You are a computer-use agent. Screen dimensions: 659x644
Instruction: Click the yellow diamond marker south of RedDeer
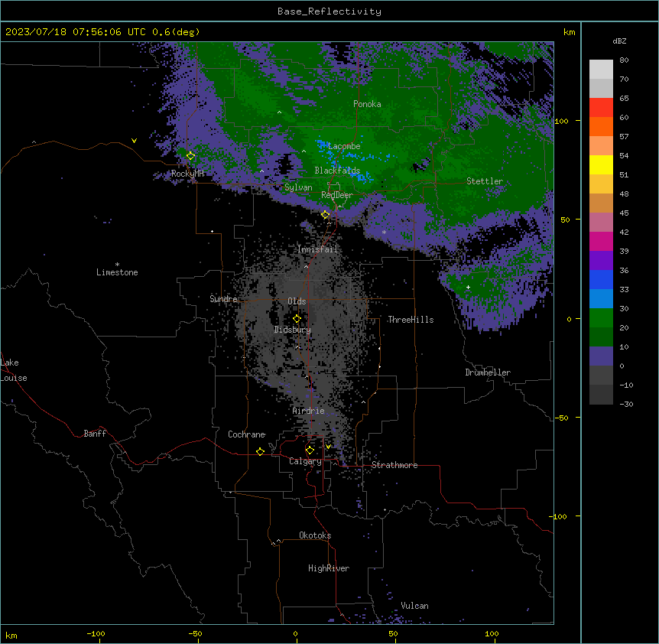tap(325, 215)
